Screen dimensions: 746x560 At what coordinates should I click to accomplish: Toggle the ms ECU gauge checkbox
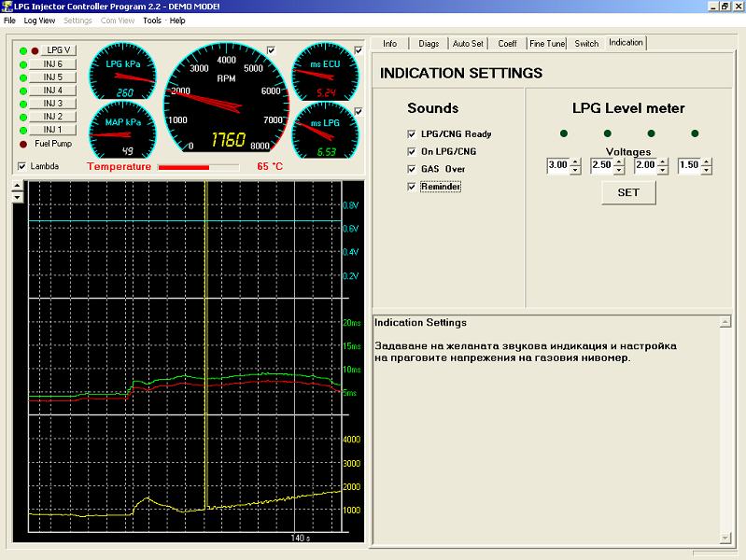click(x=359, y=50)
